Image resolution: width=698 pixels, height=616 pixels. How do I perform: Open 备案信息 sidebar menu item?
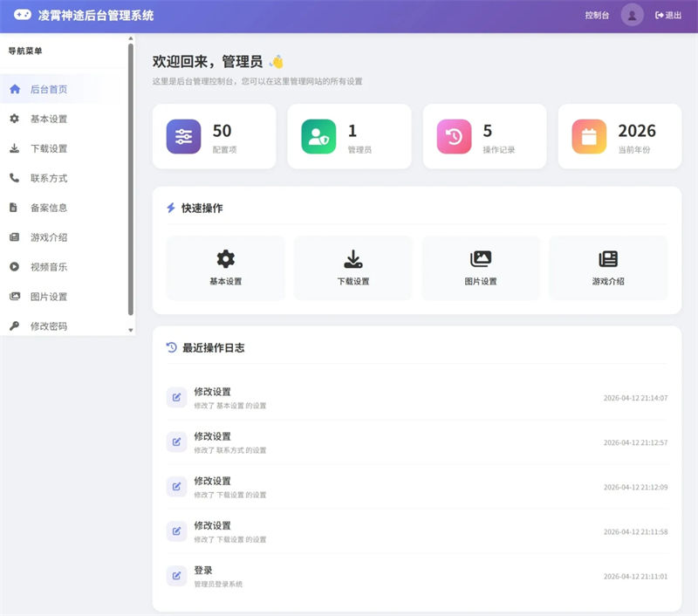pos(48,208)
